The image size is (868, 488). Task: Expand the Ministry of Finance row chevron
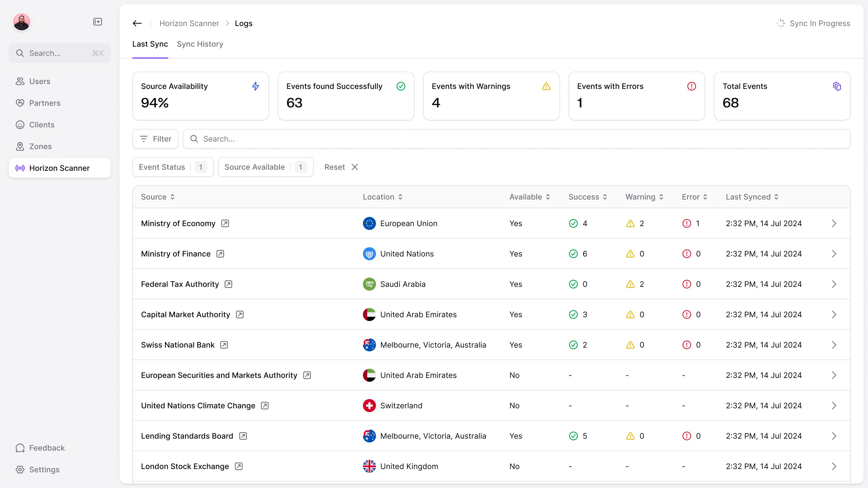[834, 253]
